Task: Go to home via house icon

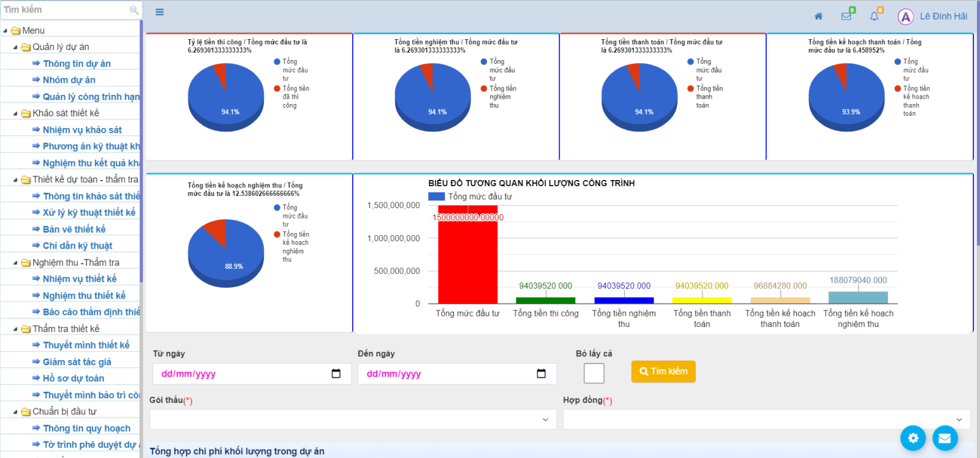Action: pyautogui.click(x=818, y=17)
